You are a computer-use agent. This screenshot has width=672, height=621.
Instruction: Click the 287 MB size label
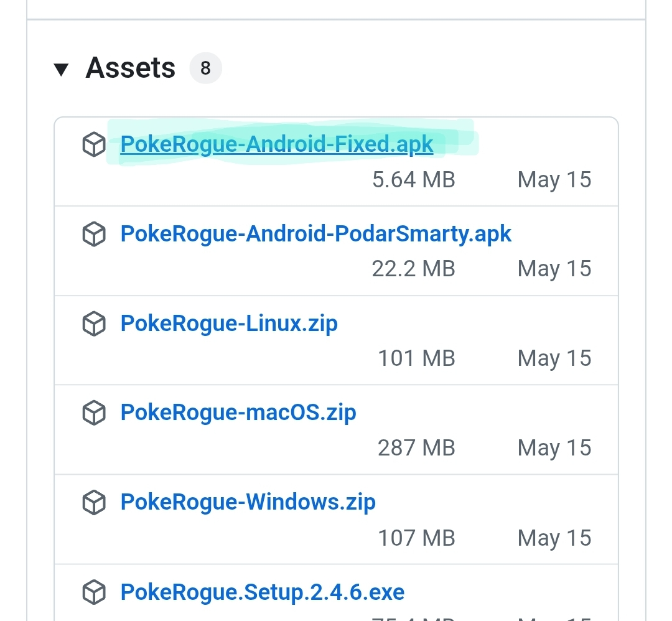pos(416,448)
